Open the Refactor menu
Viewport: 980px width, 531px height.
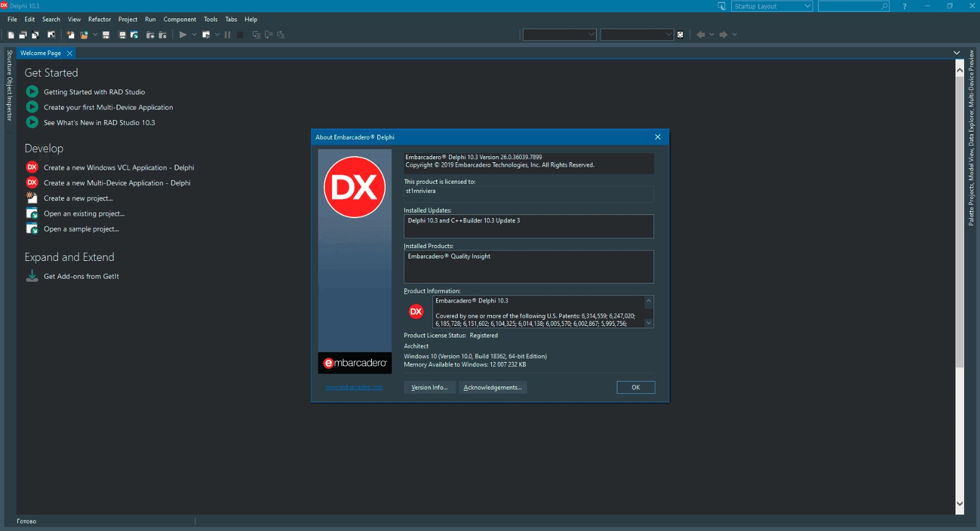tap(99, 20)
